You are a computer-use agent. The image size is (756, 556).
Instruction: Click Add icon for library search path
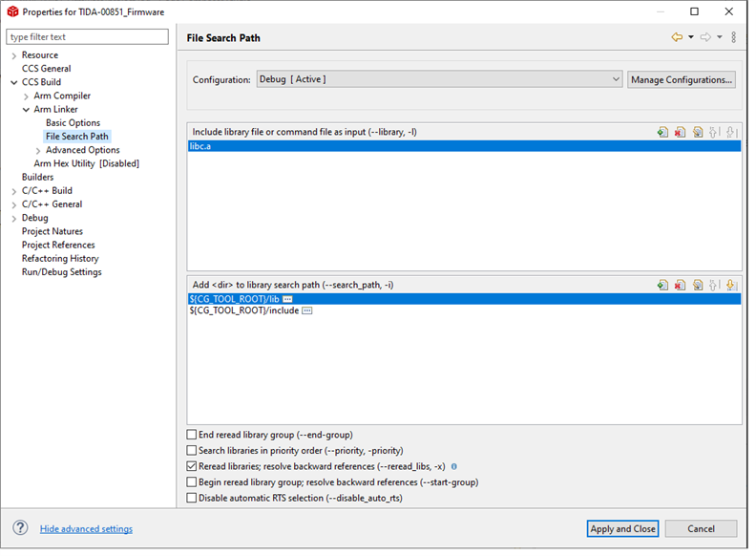click(x=662, y=285)
